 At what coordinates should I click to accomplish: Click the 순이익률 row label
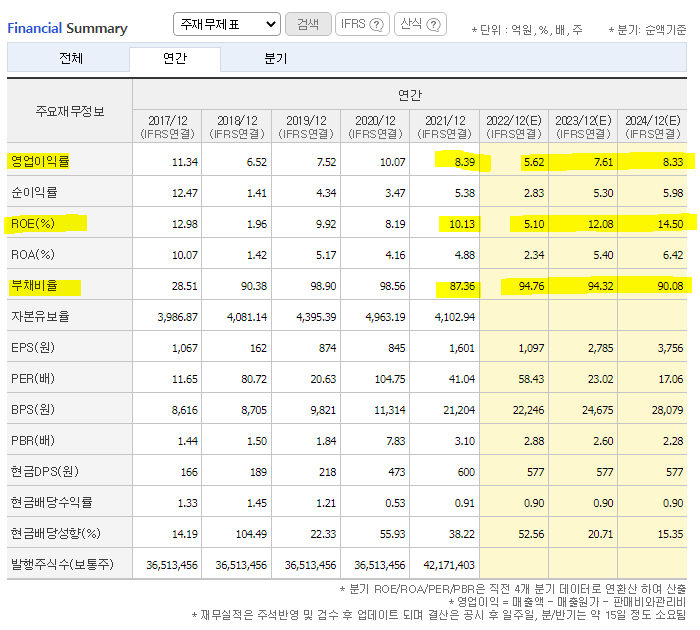34,192
